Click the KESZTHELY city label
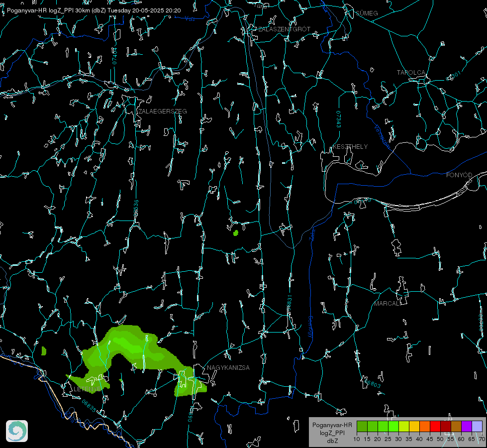The height and width of the screenshot is (448, 487). [350, 146]
